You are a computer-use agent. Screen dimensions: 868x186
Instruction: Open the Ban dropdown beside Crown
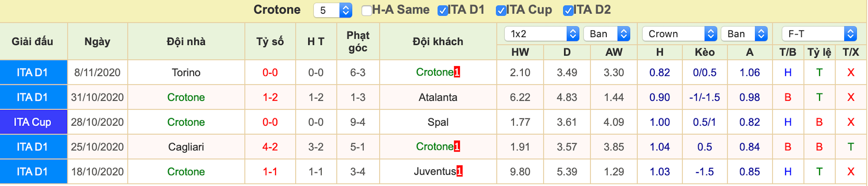744,34
